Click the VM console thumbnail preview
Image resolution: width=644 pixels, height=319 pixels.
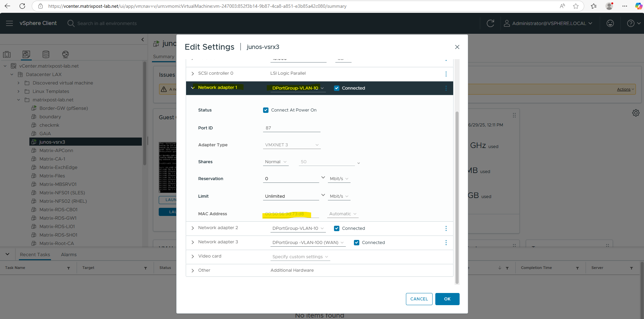click(x=168, y=167)
